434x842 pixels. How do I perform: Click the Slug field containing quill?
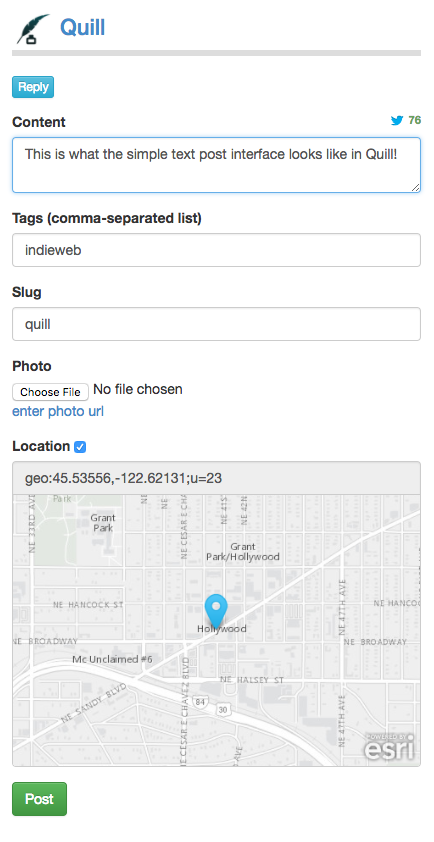216,324
